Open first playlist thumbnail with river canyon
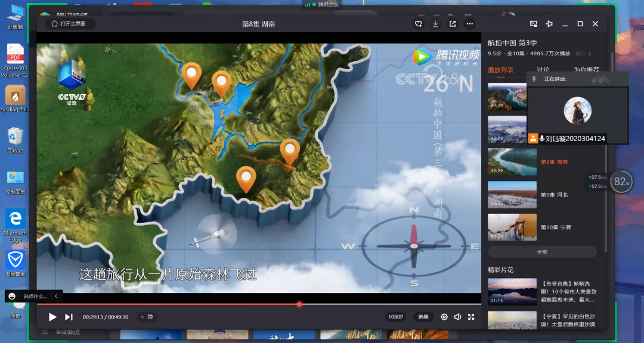This screenshot has width=644, height=343. (507, 97)
